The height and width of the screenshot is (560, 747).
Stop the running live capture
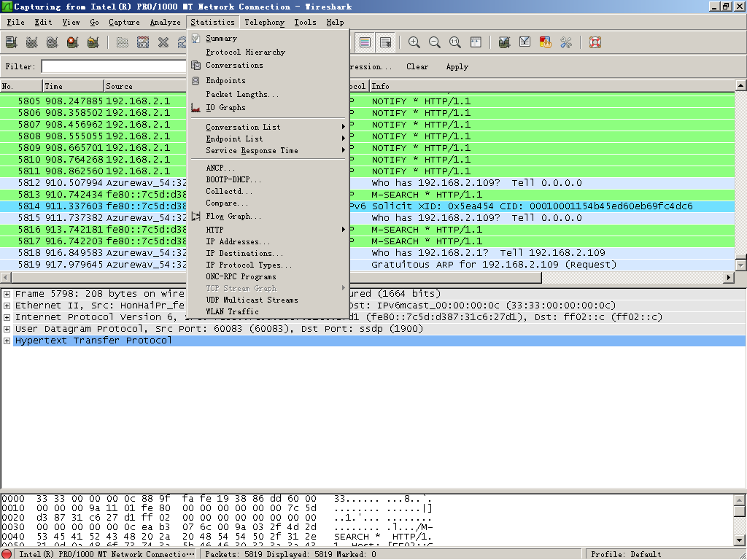(73, 42)
